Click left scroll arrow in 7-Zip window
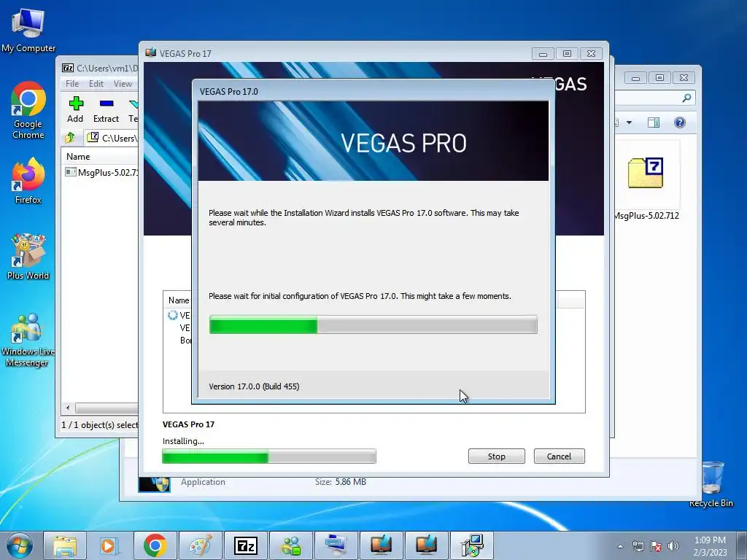Viewport: 747px width, 560px height. click(68, 408)
